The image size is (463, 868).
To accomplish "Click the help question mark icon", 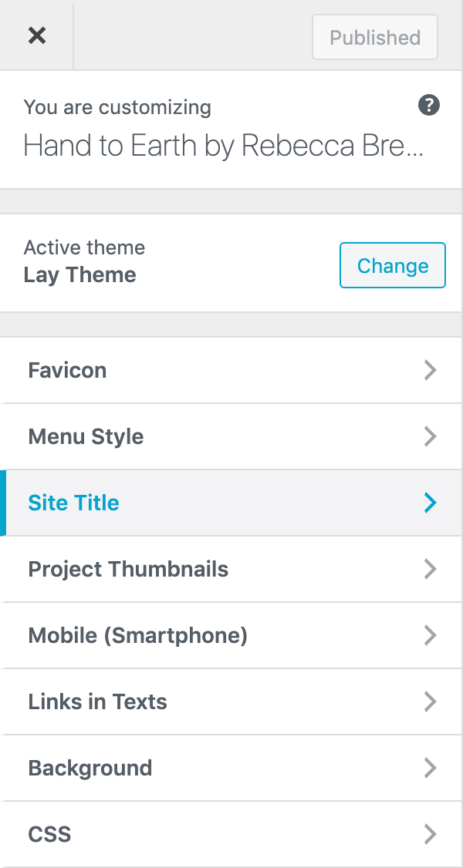I will click(428, 106).
